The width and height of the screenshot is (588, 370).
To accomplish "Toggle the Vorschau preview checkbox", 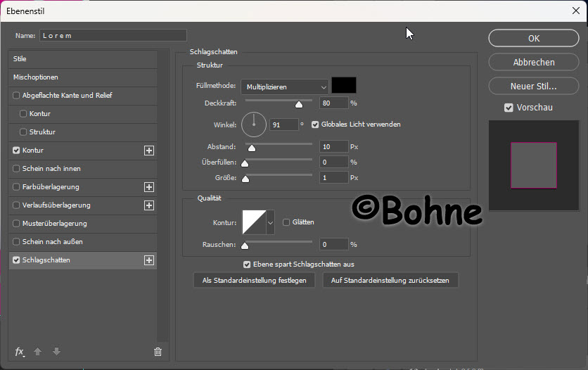I will pyautogui.click(x=509, y=108).
